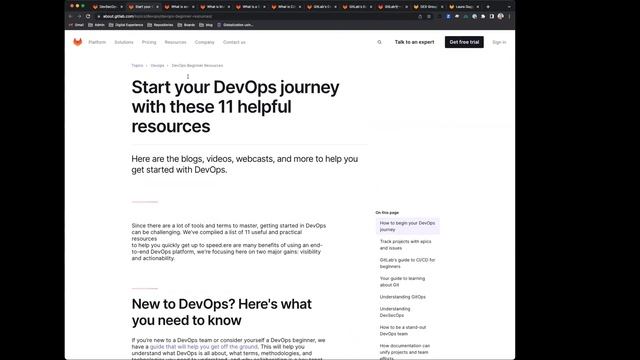Jump to 'Understanding DevSecOps' section
The width and height of the screenshot is (640, 360).
click(x=395, y=312)
